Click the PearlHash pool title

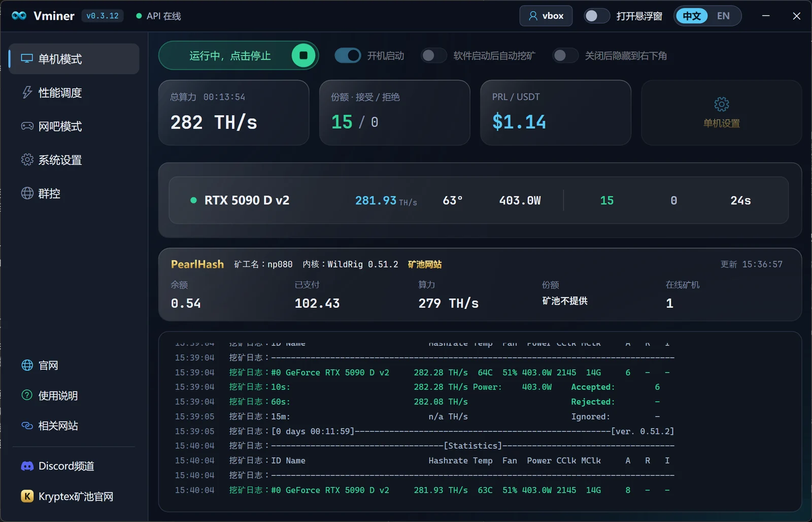(197, 264)
